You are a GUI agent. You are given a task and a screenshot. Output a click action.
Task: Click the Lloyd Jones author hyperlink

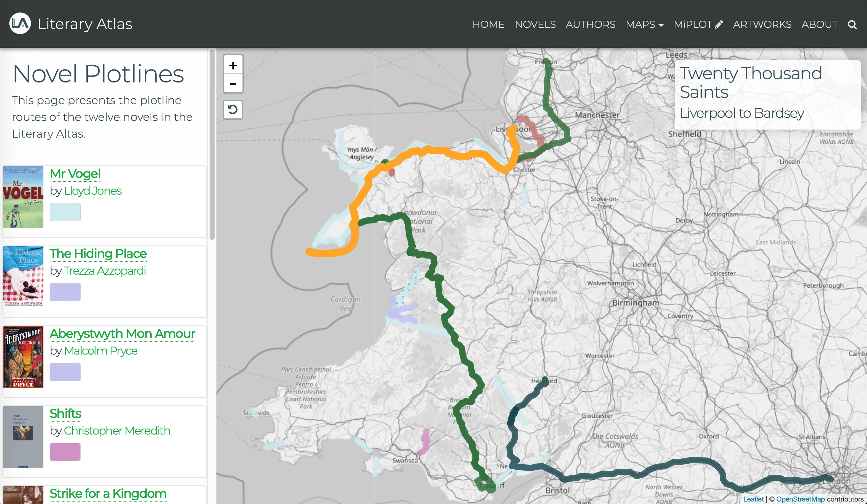tap(92, 191)
